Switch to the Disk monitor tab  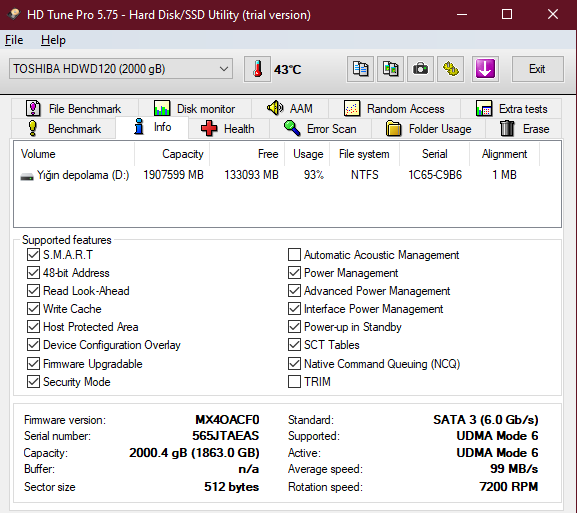(x=195, y=109)
